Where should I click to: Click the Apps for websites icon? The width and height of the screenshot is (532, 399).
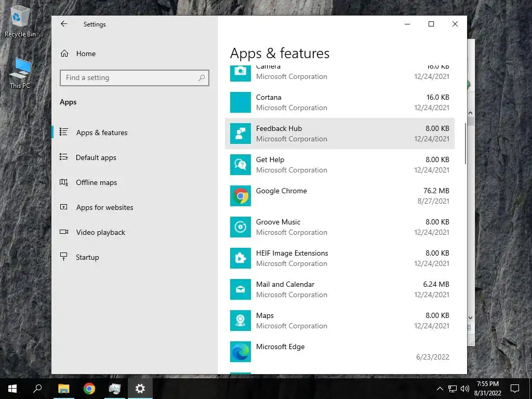[x=64, y=207]
